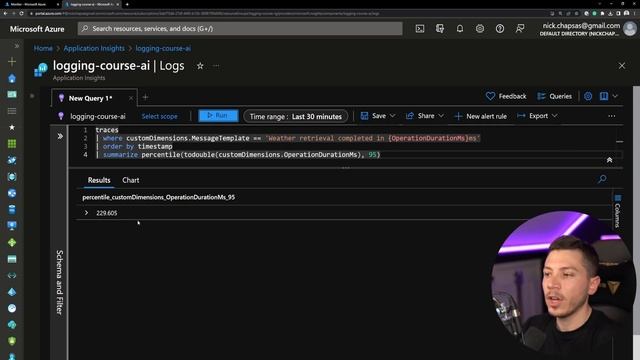This screenshot has height=360, width=640.
Task: Click the Feedback heart button
Action: tap(506, 96)
